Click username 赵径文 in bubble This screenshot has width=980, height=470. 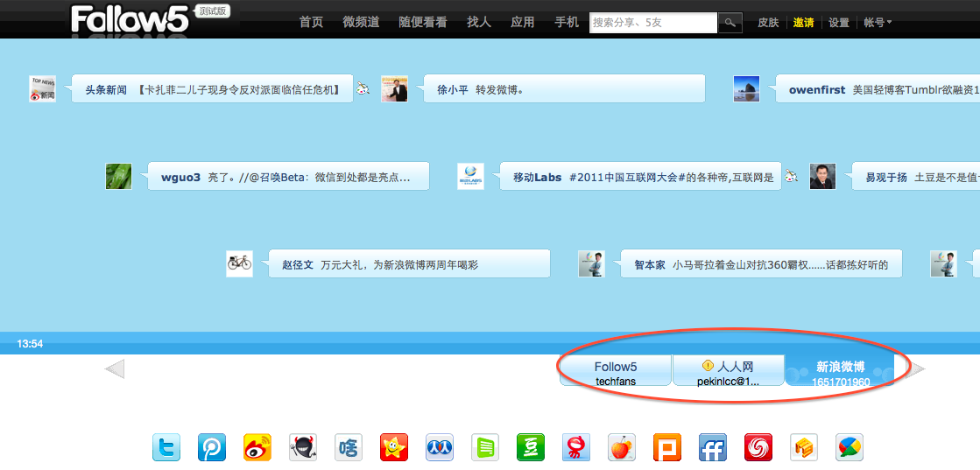(298, 265)
